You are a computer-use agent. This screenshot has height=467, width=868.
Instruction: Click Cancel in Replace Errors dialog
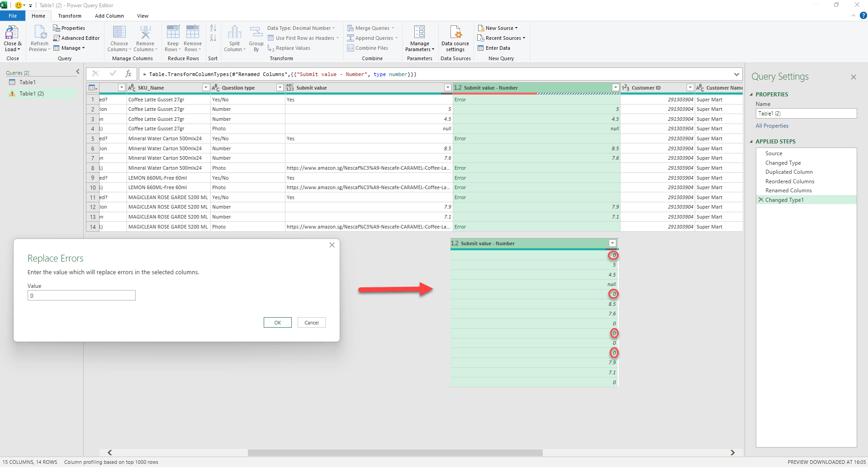coord(312,323)
